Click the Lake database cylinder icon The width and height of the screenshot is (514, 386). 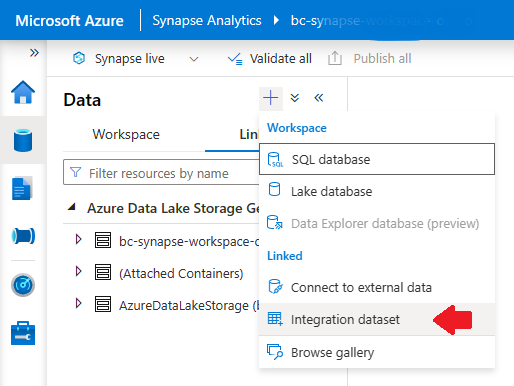274,189
